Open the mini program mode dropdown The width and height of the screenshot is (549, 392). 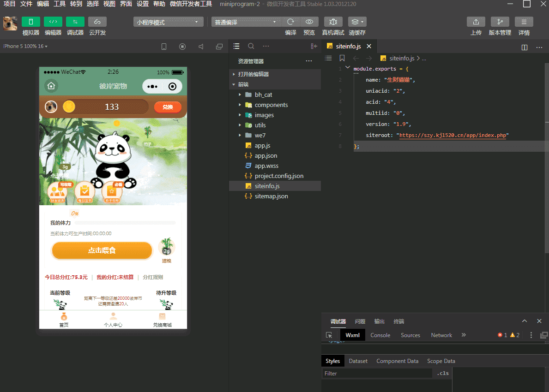click(x=169, y=22)
